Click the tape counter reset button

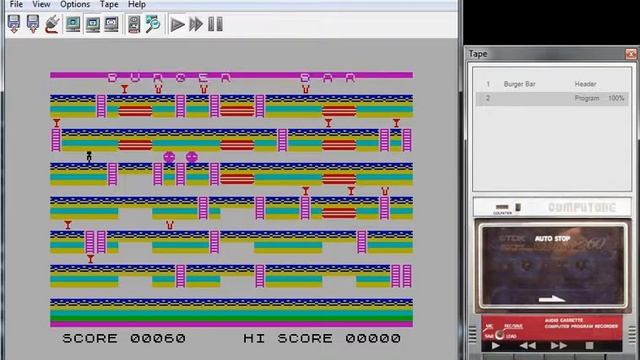[518, 207]
